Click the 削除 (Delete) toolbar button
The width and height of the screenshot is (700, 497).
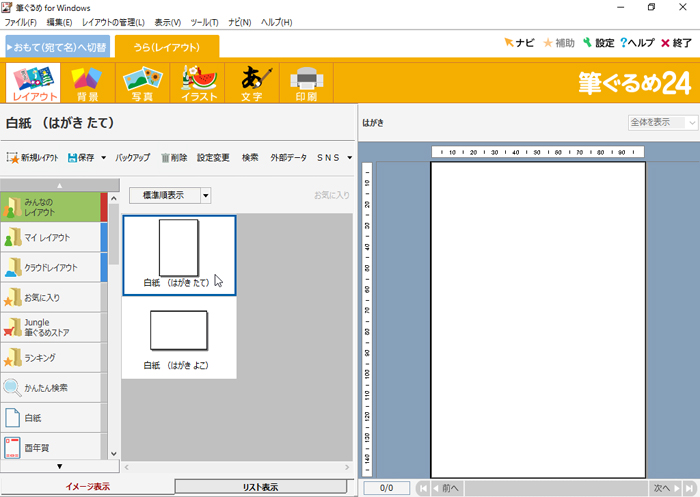coord(173,157)
